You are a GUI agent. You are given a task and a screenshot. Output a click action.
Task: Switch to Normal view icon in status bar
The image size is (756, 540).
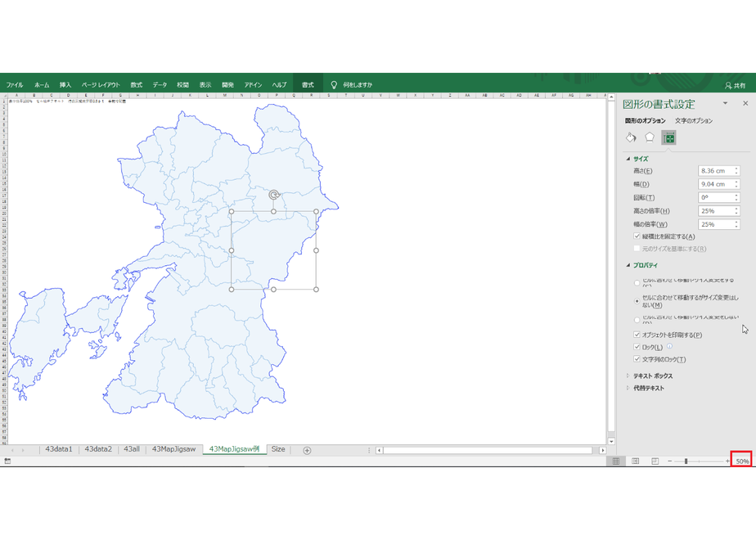(616, 461)
